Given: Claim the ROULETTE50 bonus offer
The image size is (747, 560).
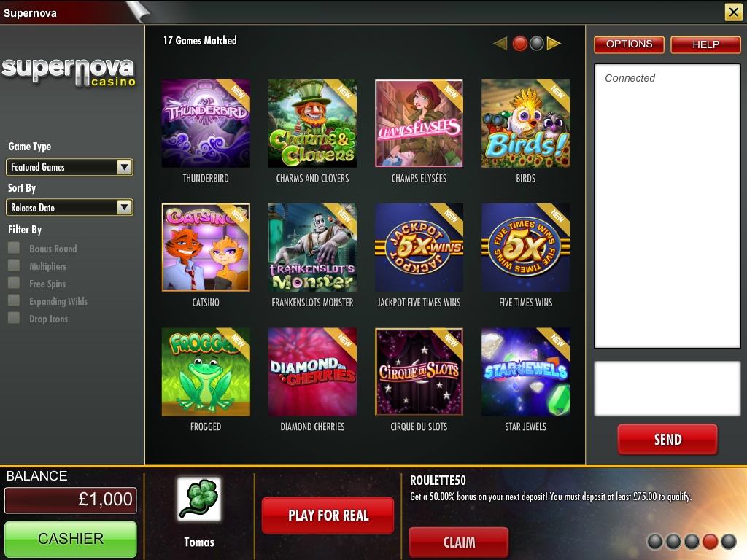Looking at the screenshot, I should [x=459, y=542].
